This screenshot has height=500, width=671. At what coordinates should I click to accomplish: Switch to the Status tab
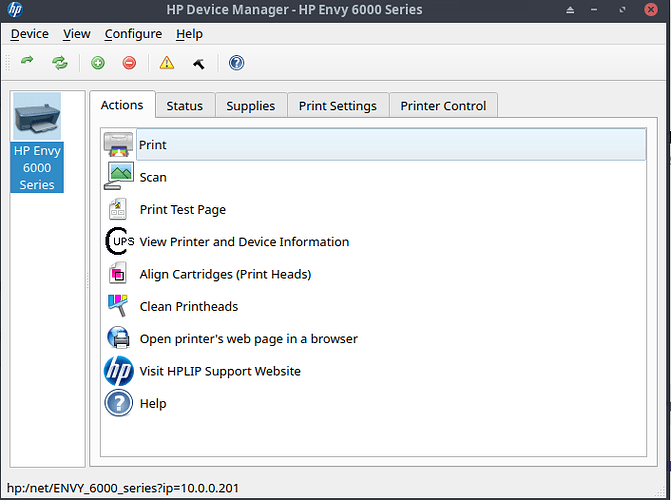pyautogui.click(x=185, y=105)
